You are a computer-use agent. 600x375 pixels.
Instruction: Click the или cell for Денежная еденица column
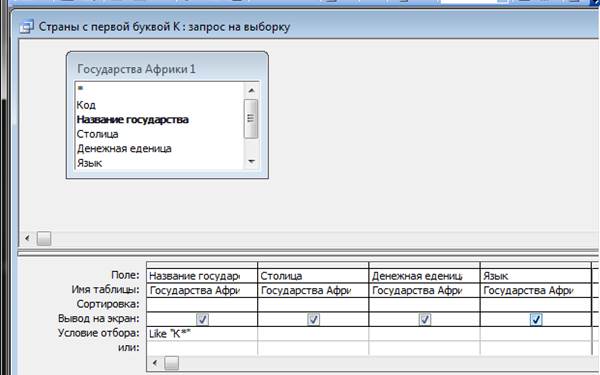[x=424, y=348]
